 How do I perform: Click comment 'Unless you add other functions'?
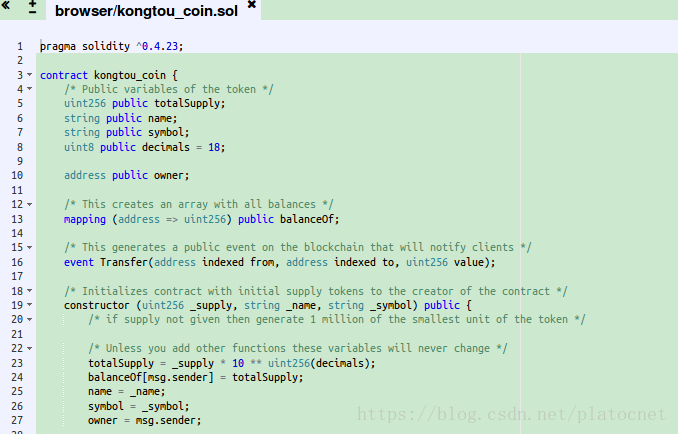click(x=189, y=348)
